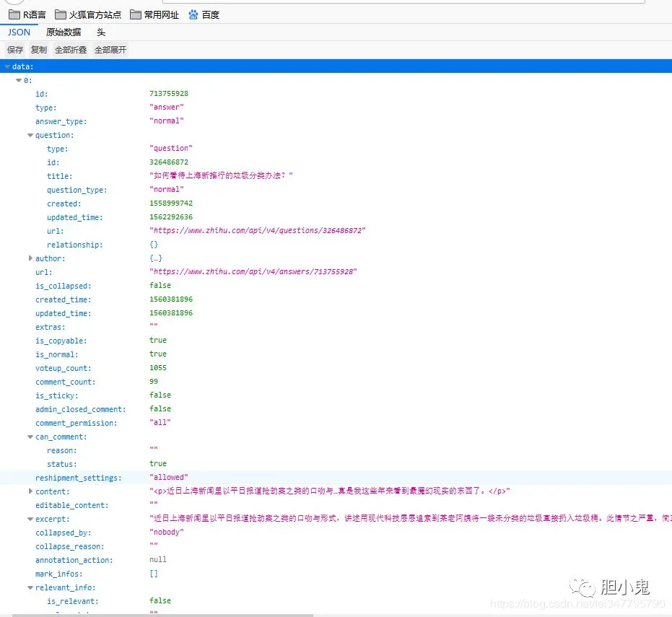The width and height of the screenshot is (672, 617).
Task: Switch to the 头 headers tab
Action: (x=101, y=32)
